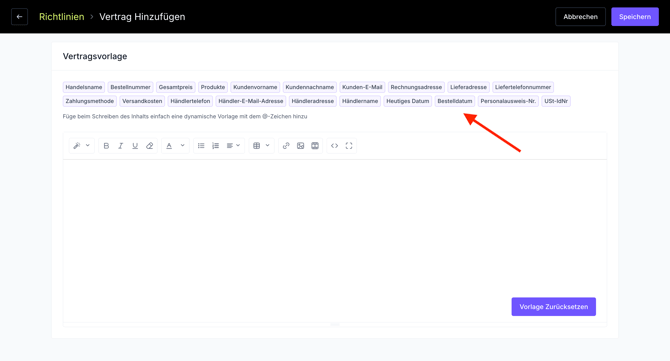Apply the font color tool

point(169,146)
